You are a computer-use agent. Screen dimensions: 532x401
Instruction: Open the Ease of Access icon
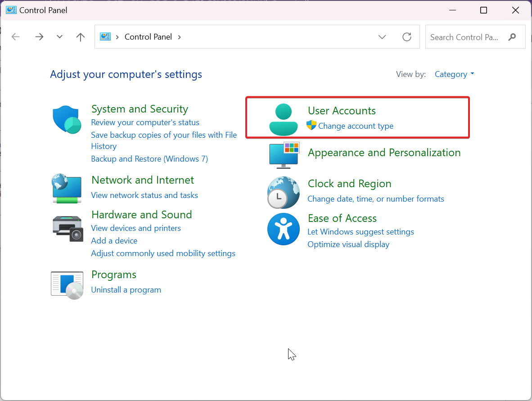pyautogui.click(x=283, y=229)
